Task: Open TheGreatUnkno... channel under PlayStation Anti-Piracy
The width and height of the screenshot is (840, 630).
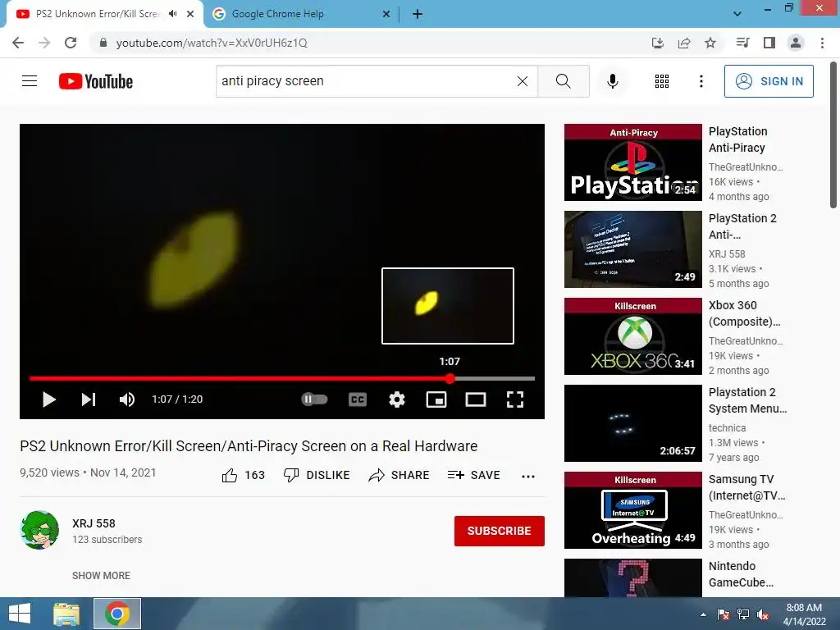Action: click(746, 167)
